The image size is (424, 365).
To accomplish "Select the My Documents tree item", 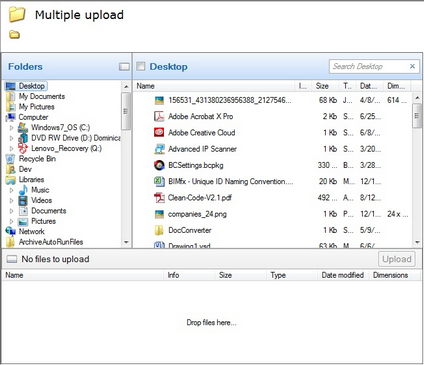I will [x=42, y=96].
